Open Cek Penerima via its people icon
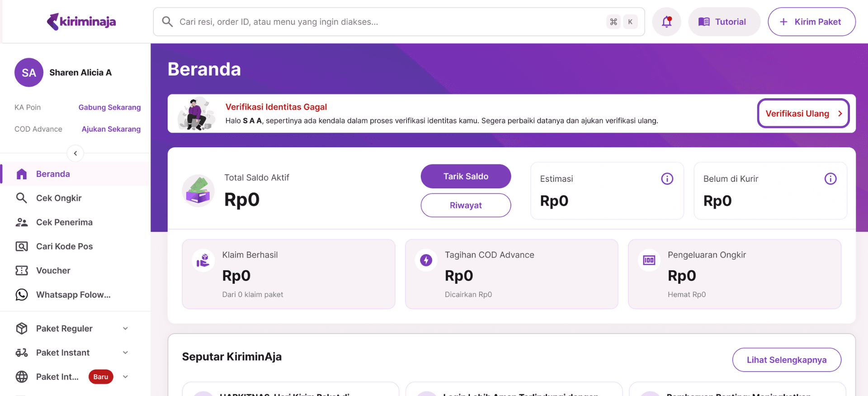 tap(22, 222)
